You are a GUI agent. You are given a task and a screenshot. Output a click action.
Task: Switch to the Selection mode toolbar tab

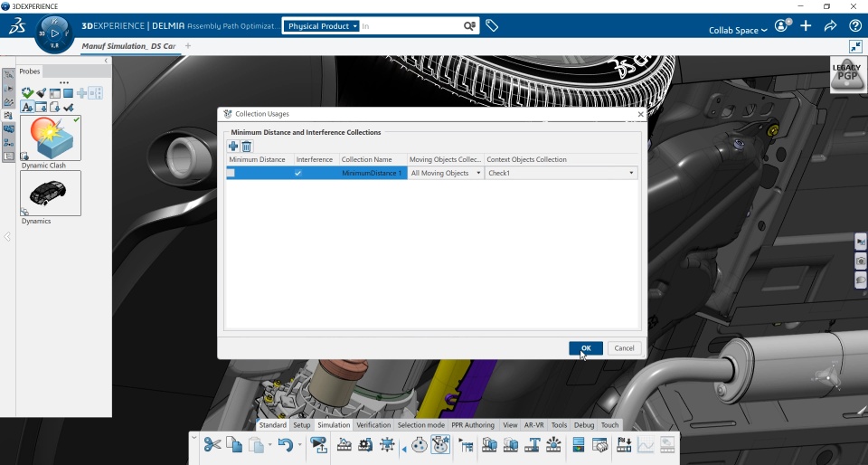tap(421, 425)
